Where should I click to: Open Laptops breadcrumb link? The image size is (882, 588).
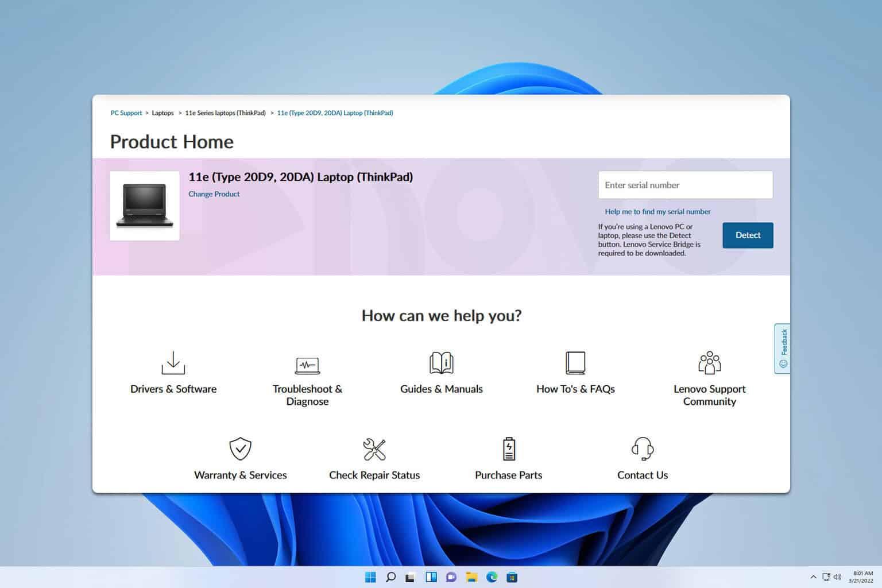163,113
